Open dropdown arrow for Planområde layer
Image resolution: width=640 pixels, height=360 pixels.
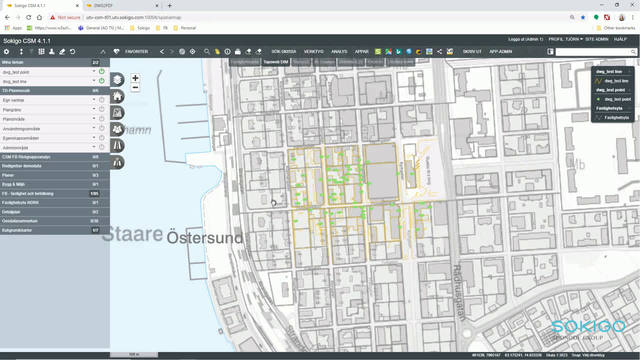pos(94,118)
